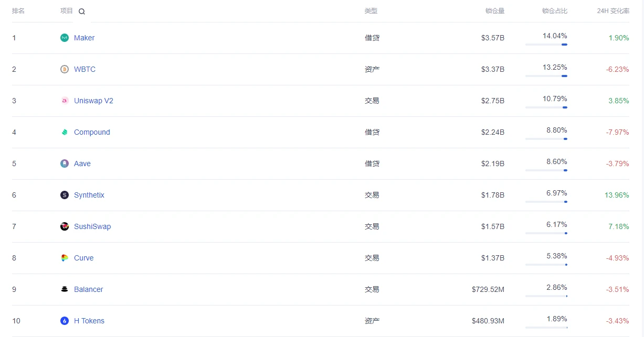This screenshot has width=644, height=337.
Task: Sort by the 锁仓量 column header
Action: pyautogui.click(x=495, y=11)
